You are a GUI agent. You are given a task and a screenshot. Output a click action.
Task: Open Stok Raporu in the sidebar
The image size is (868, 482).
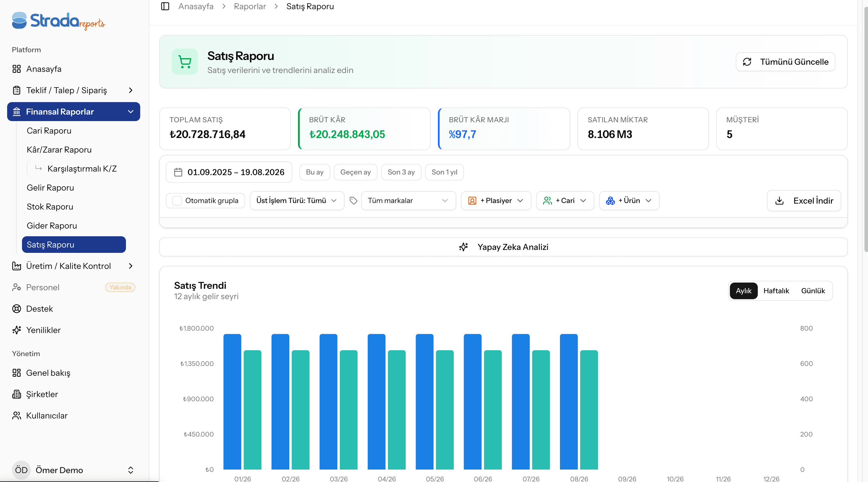tap(50, 207)
